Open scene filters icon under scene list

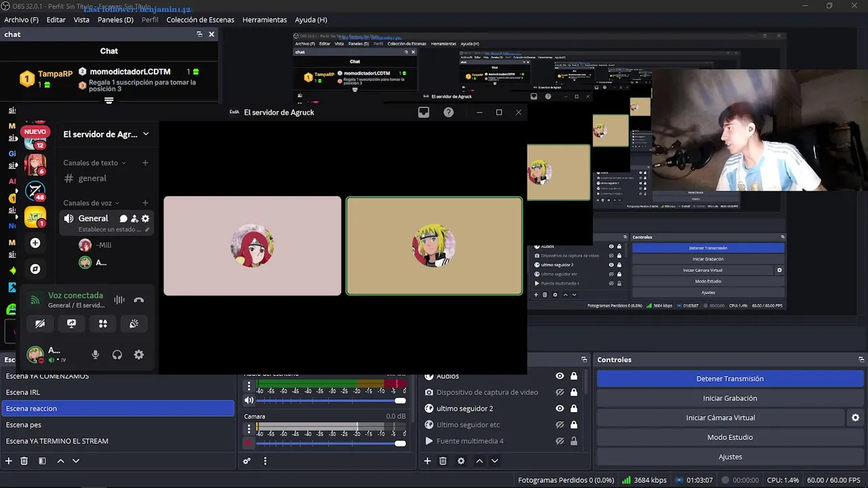(x=42, y=461)
